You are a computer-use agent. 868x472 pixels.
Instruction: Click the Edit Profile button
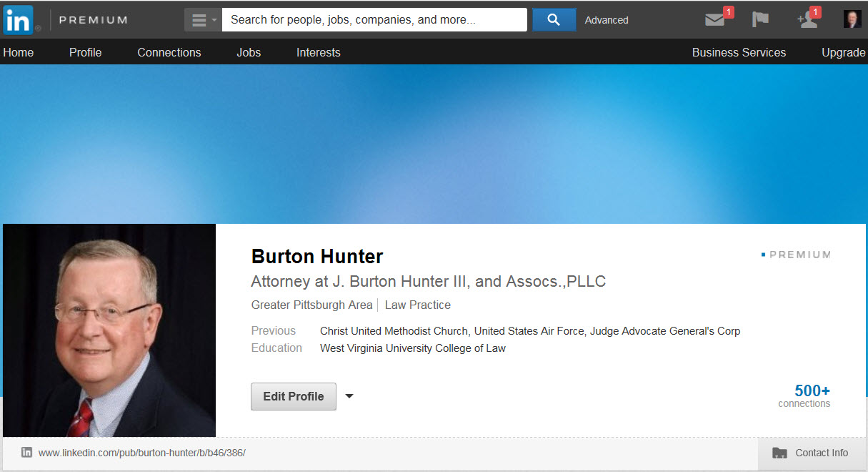[x=294, y=396]
